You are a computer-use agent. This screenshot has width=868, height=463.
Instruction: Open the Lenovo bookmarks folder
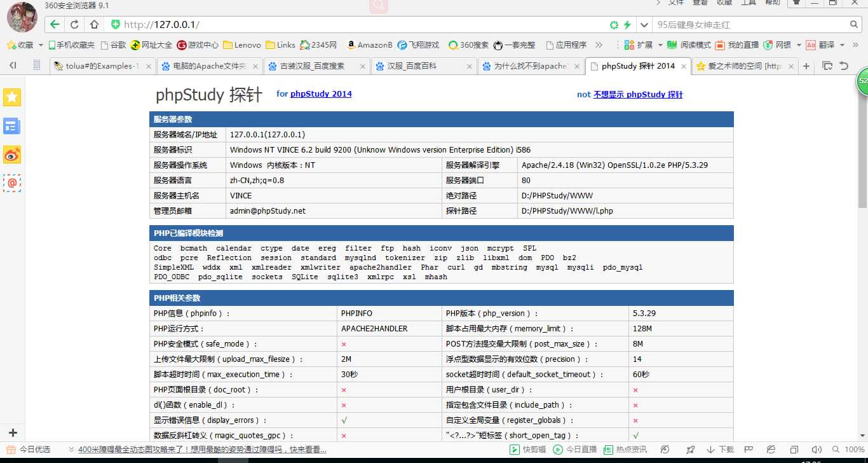point(242,45)
